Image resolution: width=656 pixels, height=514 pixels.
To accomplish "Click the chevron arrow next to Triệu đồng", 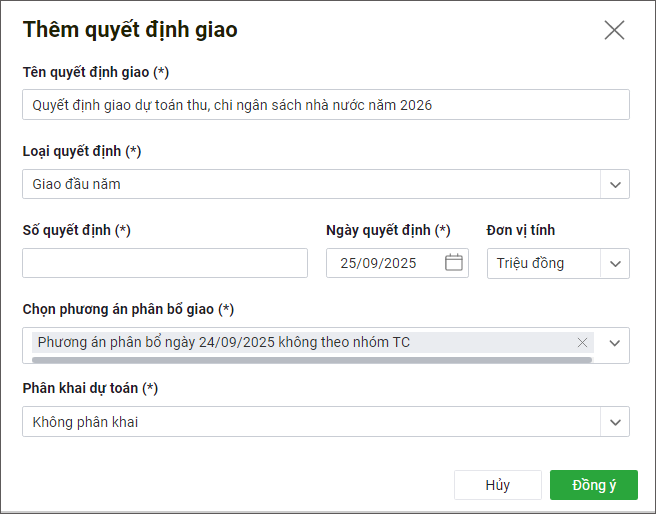I will (615, 264).
